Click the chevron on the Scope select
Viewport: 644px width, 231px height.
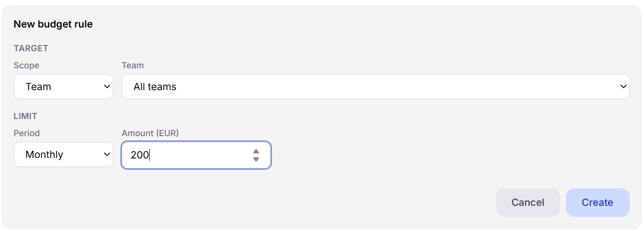coord(106,87)
